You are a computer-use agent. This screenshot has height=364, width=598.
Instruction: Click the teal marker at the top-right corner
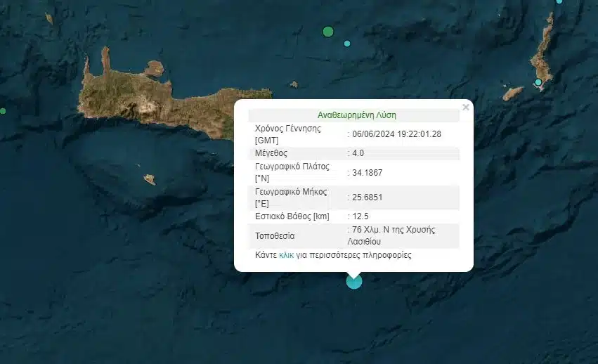pyautogui.click(x=559, y=1)
